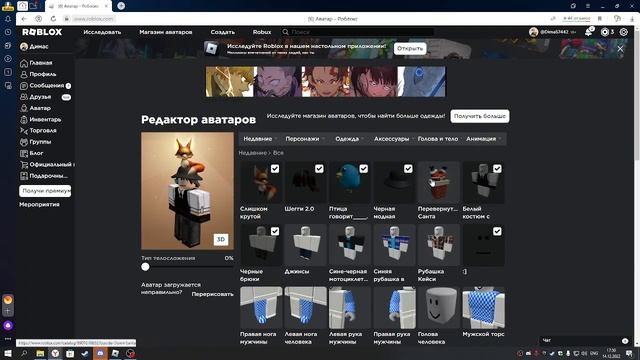Click the Недавние breadcrumb link

tap(252, 153)
